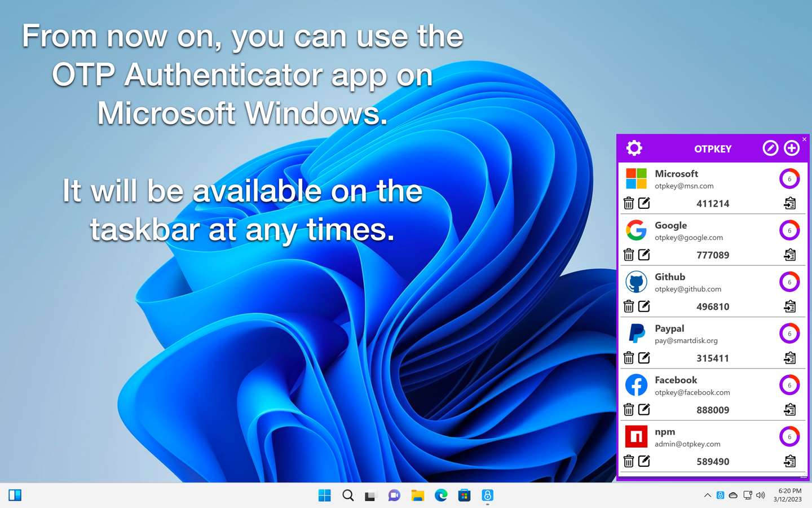Click otpkey@github.com email text
812x508 pixels.
[x=688, y=289]
